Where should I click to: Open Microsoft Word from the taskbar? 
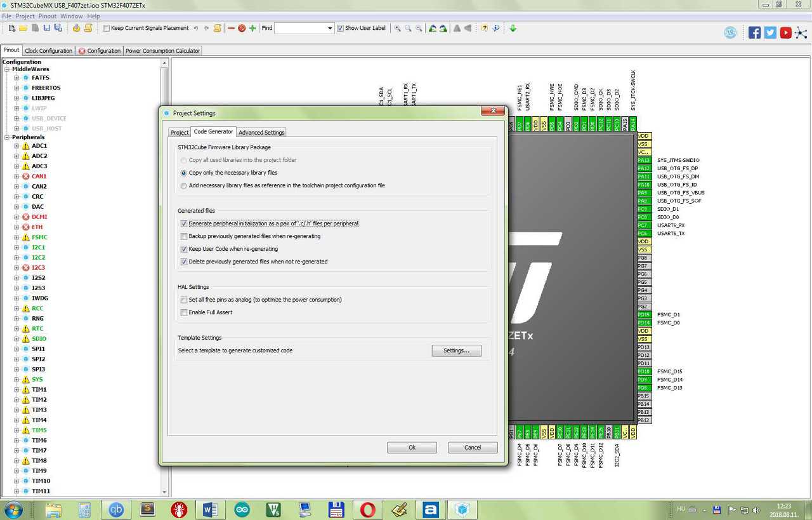(211, 509)
